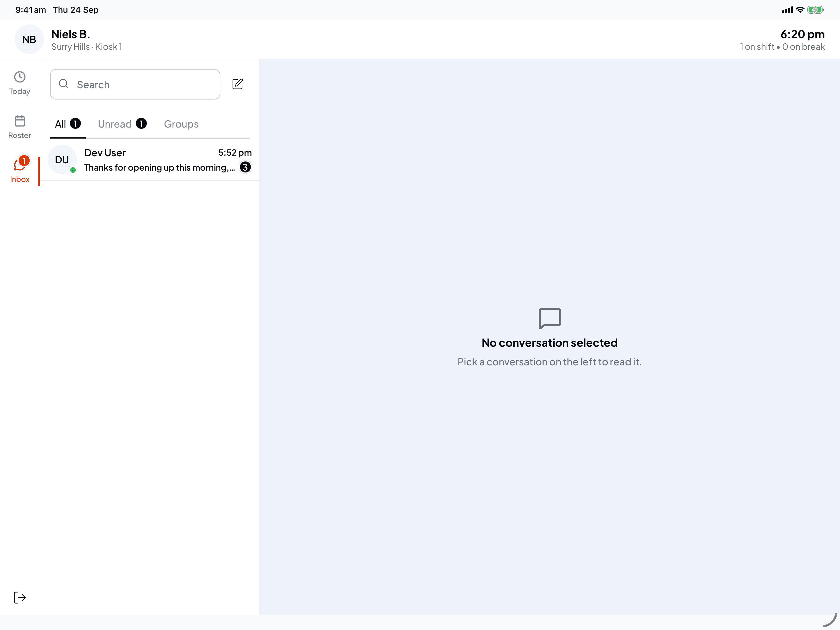
Task: Switch to the Unread tab
Action: (x=122, y=124)
